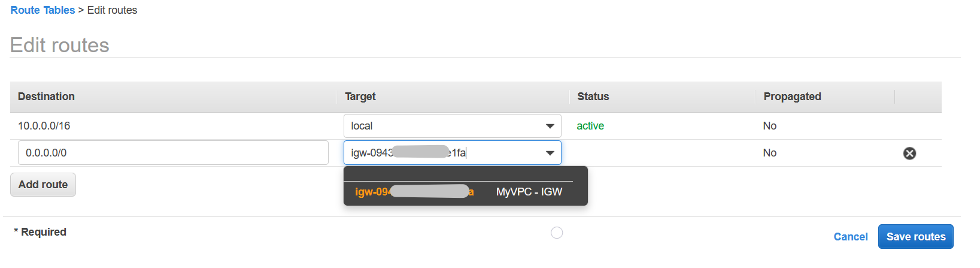Remove the 0.0.0.0/0 route with X icon
The width and height of the screenshot is (980, 268).
pyautogui.click(x=909, y=153)
